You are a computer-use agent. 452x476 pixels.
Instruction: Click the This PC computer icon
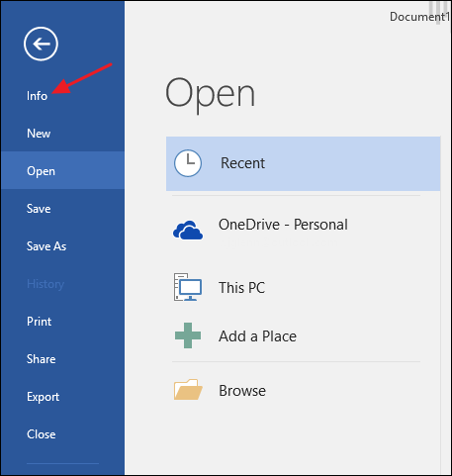point(188,287)
